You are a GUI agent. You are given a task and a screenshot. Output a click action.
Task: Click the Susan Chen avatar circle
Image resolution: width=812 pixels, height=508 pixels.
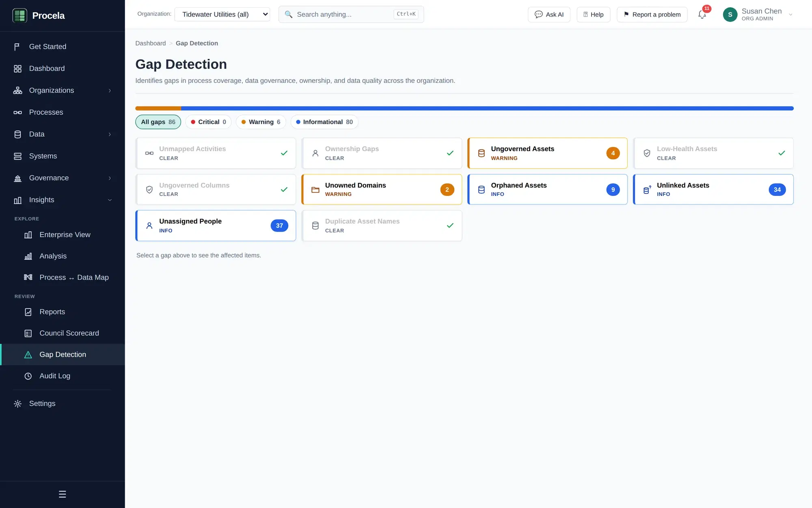(x=730, y=15)
